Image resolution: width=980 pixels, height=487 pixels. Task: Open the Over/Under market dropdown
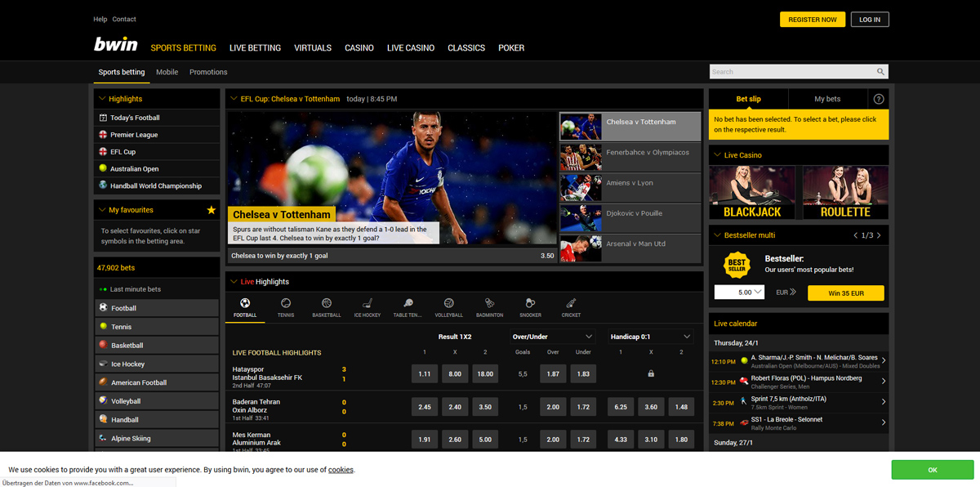point(589,337)
